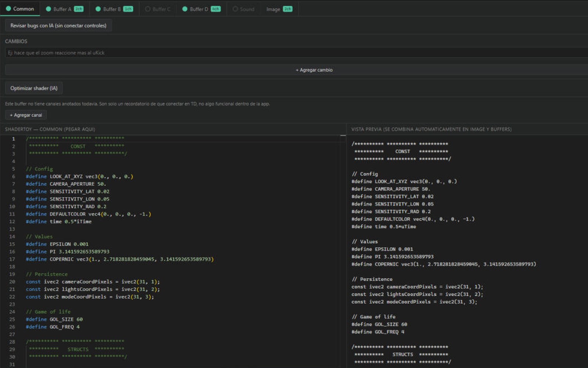
Task: Open the Buffer B tab
Action: tap(114, 9)
